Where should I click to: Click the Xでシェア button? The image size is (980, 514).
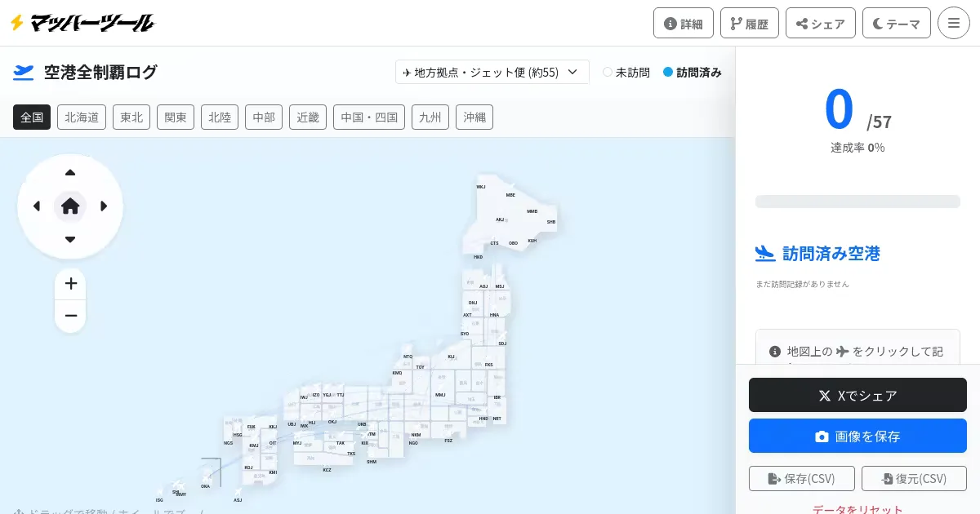[x=857, y=395]
